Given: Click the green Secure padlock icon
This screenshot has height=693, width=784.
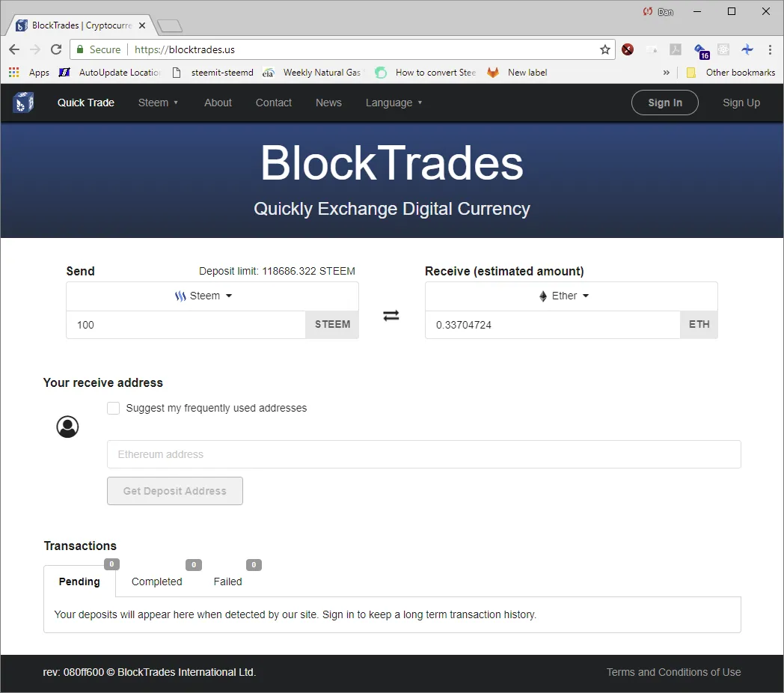Looking at the screenshot, I should tap(80, 49).
